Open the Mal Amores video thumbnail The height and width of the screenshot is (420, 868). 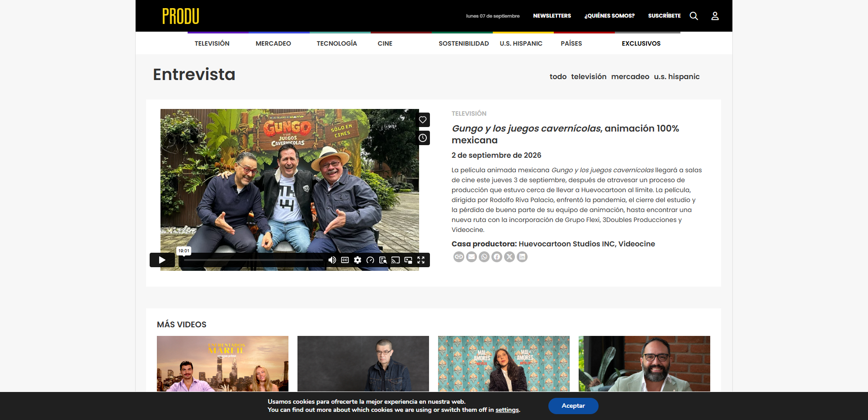(504, 363)
